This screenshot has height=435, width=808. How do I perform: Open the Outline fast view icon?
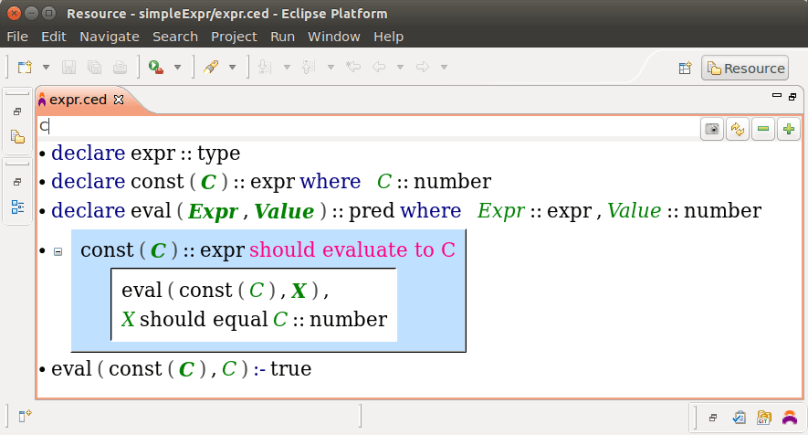pos(17,207)
